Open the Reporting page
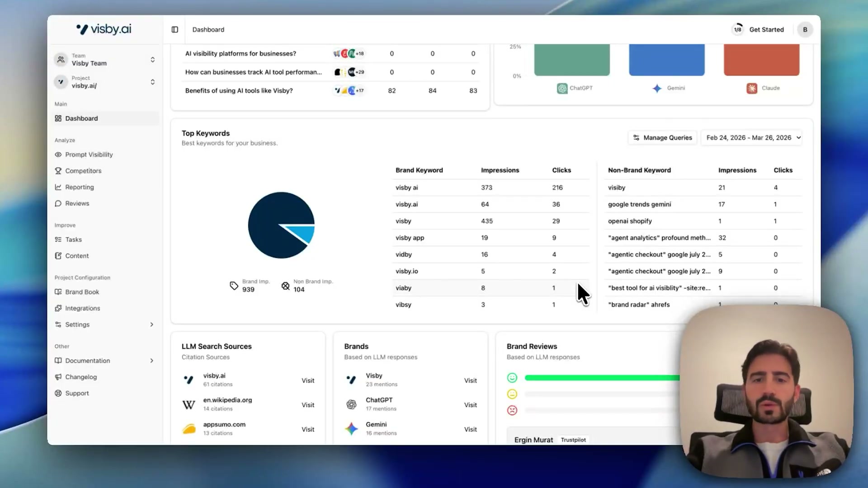The width and height of the screenshot is (868, 488). (80, 187)
